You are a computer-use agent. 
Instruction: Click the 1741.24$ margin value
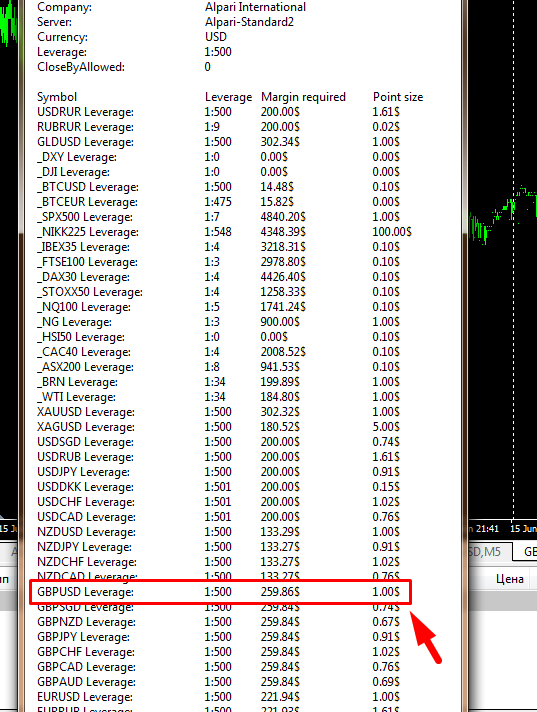pyautogui.click(x=283, y=307)
